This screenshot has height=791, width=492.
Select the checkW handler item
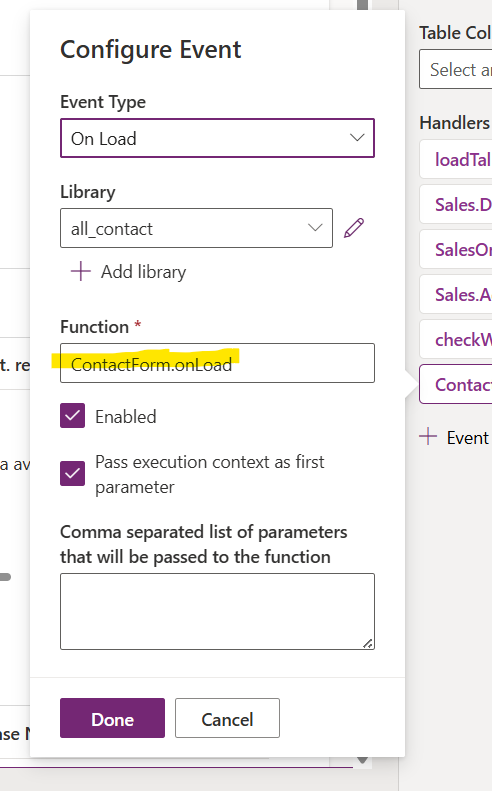456,340
